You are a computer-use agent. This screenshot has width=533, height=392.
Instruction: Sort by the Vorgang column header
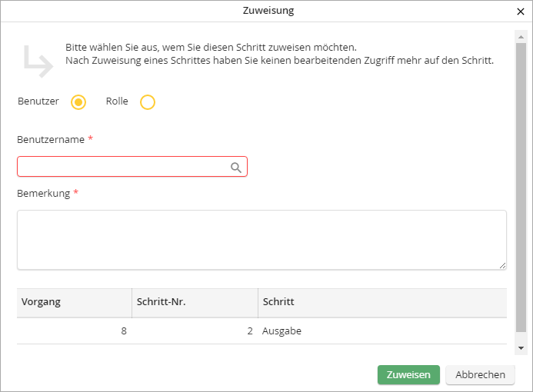point(74,302)
